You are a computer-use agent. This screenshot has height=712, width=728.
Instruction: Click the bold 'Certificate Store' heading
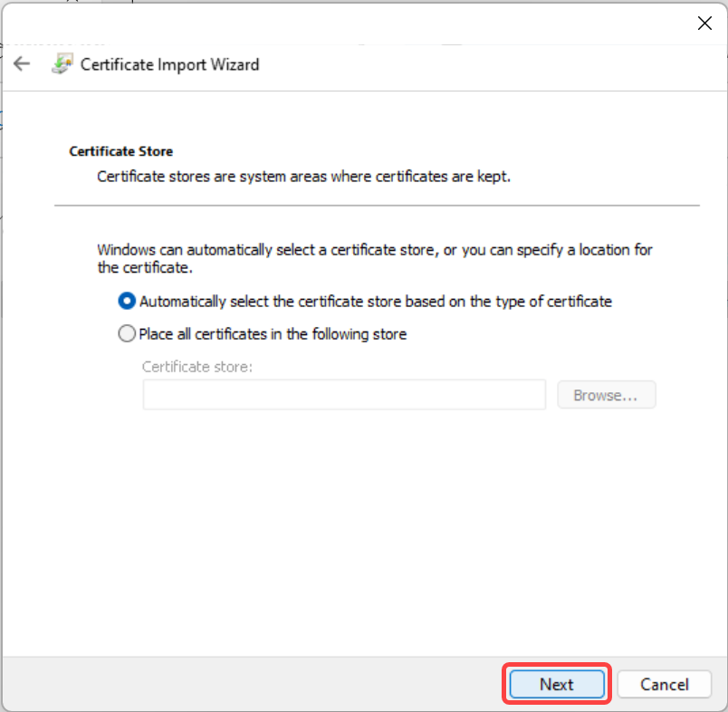120,151
